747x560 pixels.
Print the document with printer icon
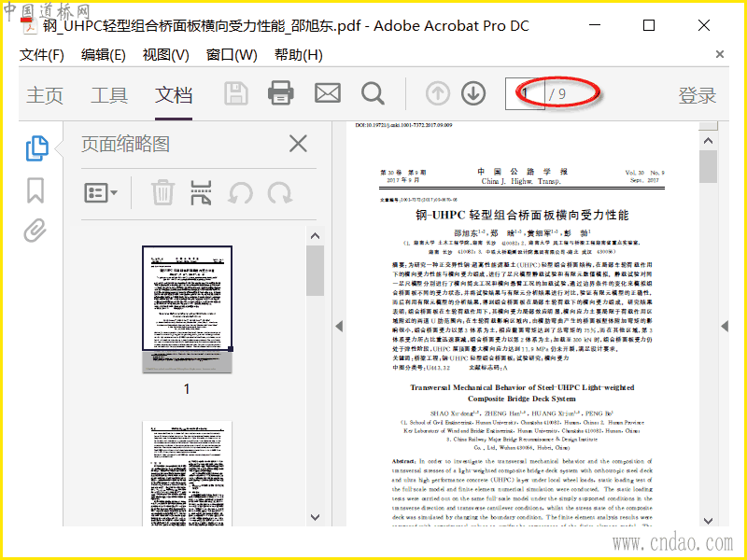point(281,92)
